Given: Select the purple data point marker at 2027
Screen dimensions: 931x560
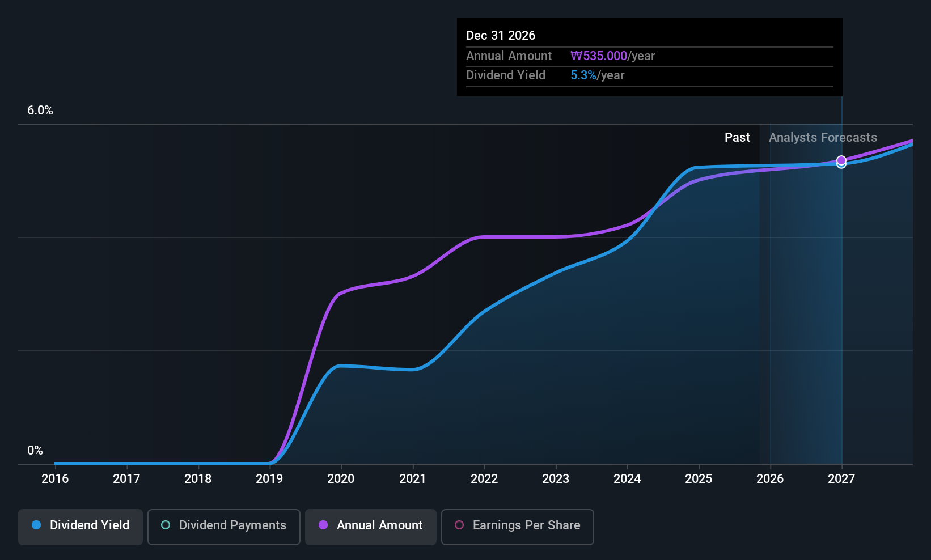Looking at the screenshot, I should (x=841, y=160).
